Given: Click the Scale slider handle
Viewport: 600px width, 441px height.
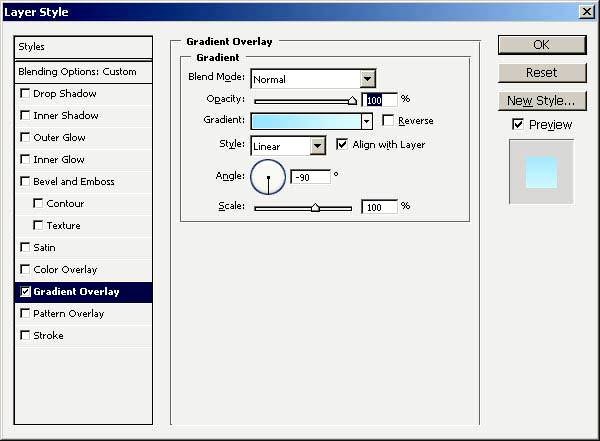Looking at the screenshot, I should pyautogui.click(x=315, y=207).
